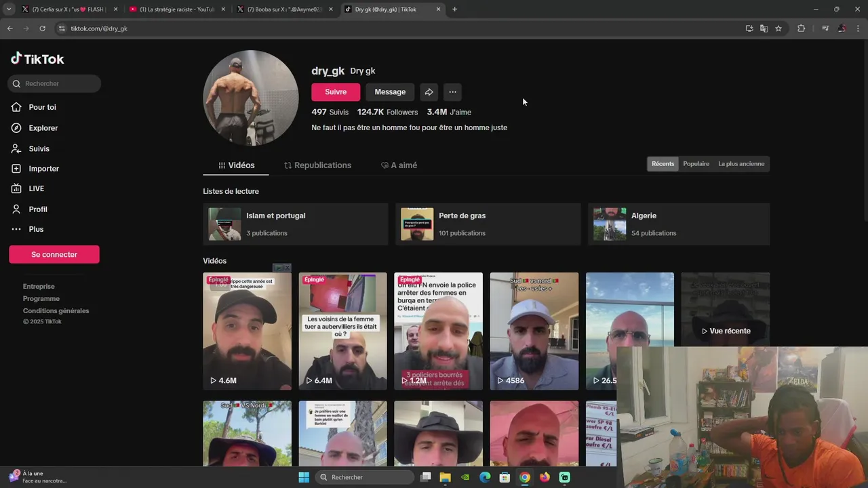Viewport: 868px width, 488px height.
Task: Switch to the Republications tab
Action: [317, 165]
